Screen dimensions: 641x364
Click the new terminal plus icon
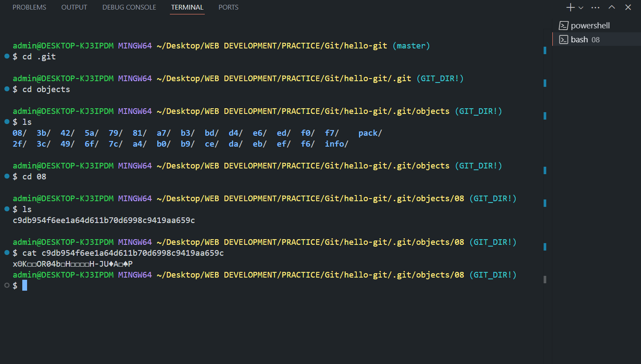(570, 7)
